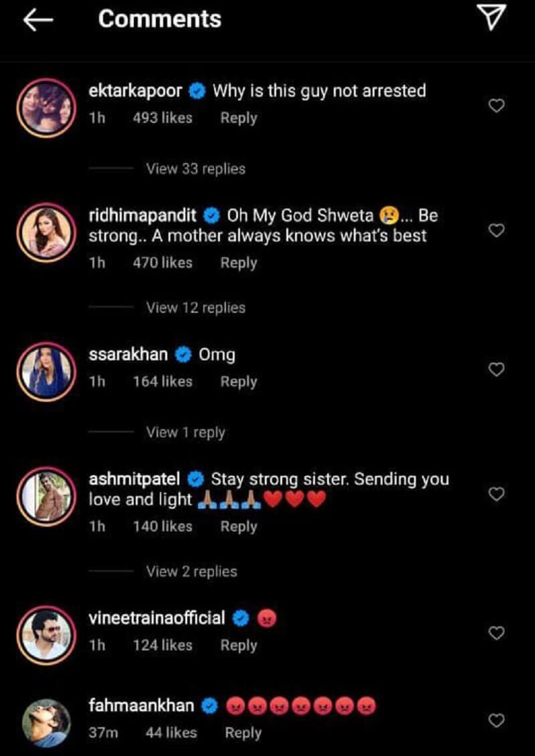The image size is (535, 756).
Task: Go back using the arrow icon
Action: [37, 21]
